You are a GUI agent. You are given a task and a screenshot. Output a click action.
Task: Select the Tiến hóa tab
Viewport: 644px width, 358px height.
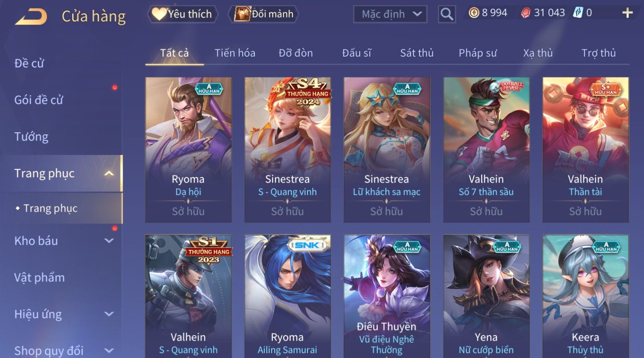click(235, 53)
